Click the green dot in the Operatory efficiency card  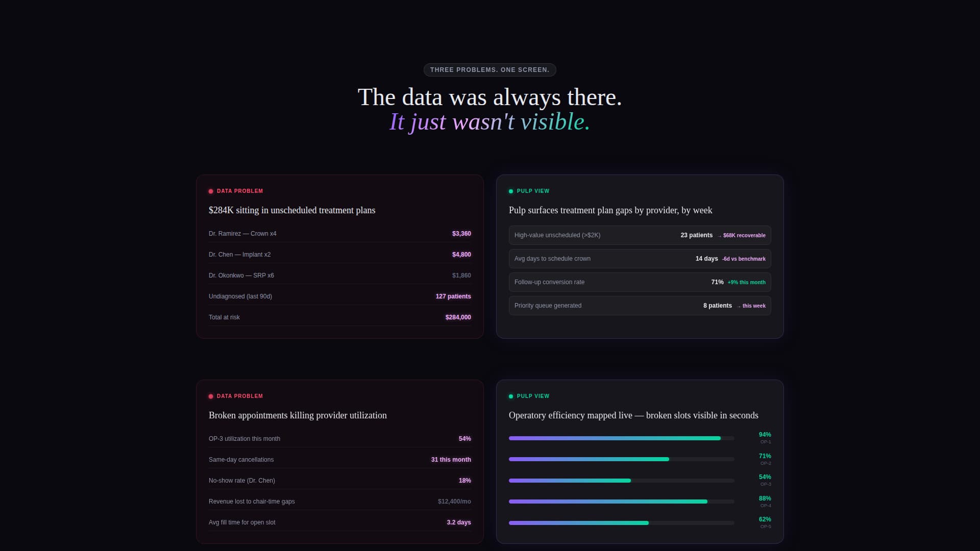pos(511,396)
